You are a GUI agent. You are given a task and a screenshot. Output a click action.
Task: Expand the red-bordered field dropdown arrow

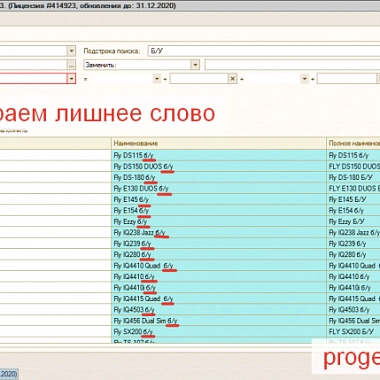(x=71, y=79)
